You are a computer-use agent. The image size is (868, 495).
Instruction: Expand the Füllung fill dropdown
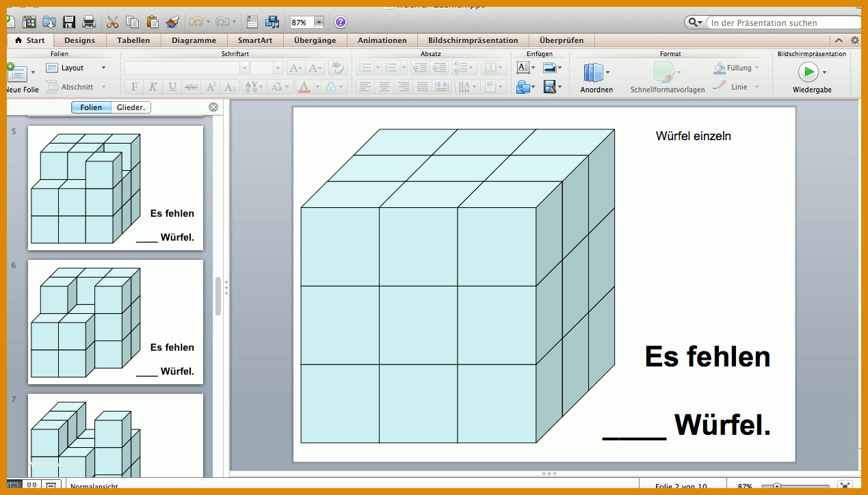pyautogui.click(x=757, y=68)
